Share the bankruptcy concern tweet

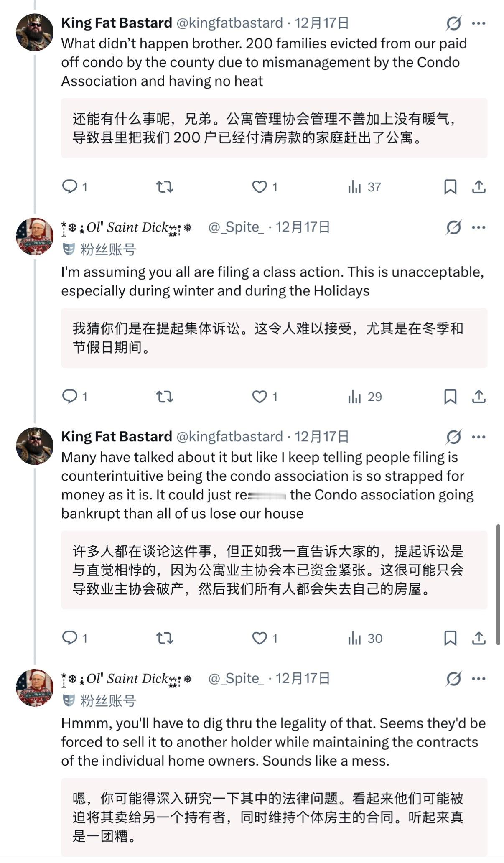click(x=479, y=638)
